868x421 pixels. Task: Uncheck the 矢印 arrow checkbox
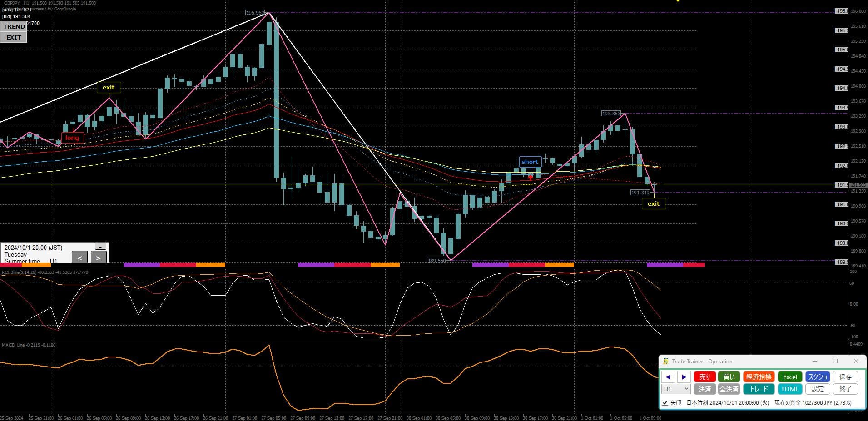pos(665,403)
